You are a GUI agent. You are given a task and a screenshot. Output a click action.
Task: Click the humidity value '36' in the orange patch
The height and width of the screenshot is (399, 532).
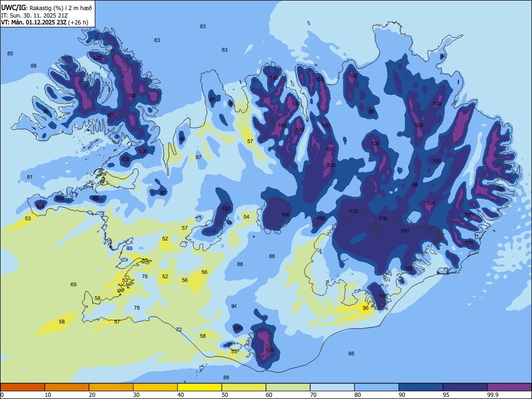[x=365, y=307]
